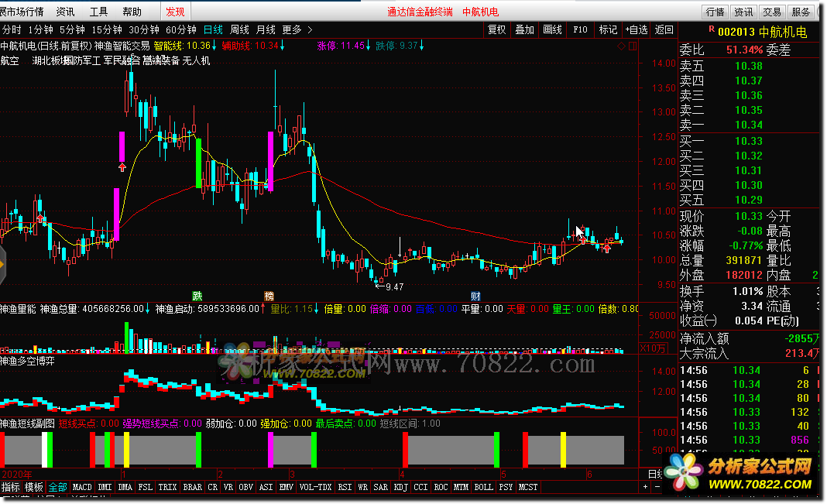Image resolution: width=827 pixels, height=504 pixels.
Task: Select the MACD indicator tab
Action: 82,487
